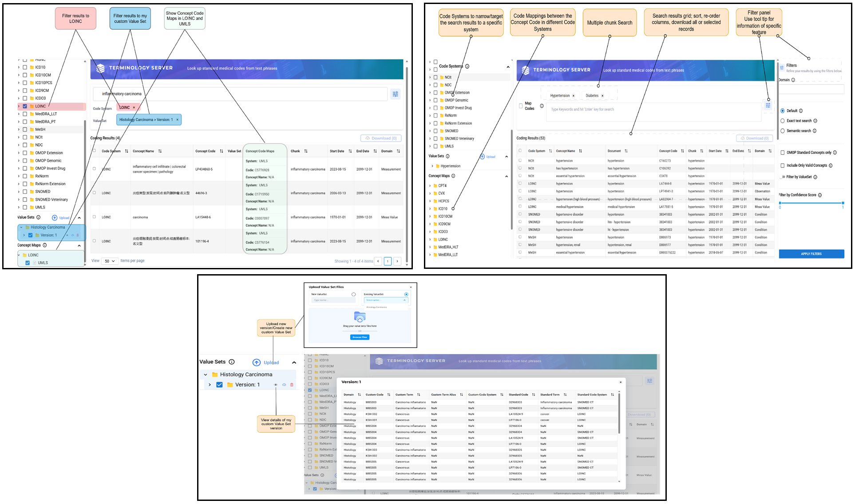The image size is (855, 504).
Task: Click info icon for OMOP Standard Concepts only
Action: tap(835, 153)
